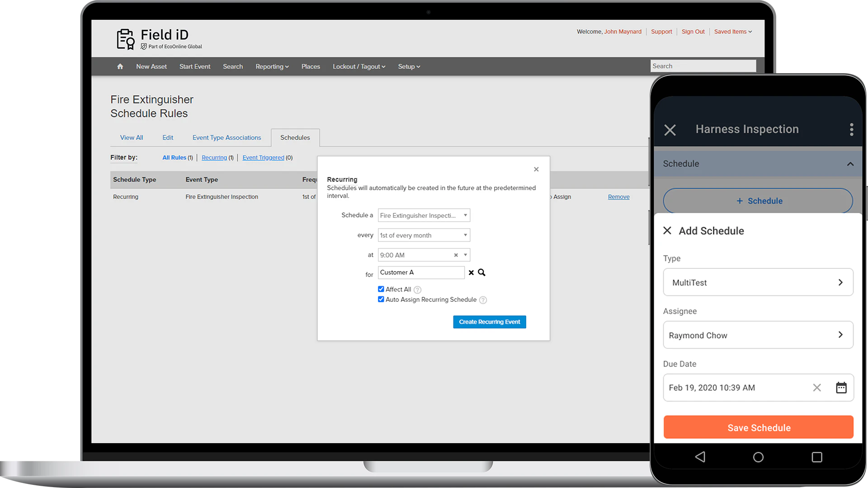
Task: Open the three-dot menu on Harness Inspection
Action: (x=851, y=129)
